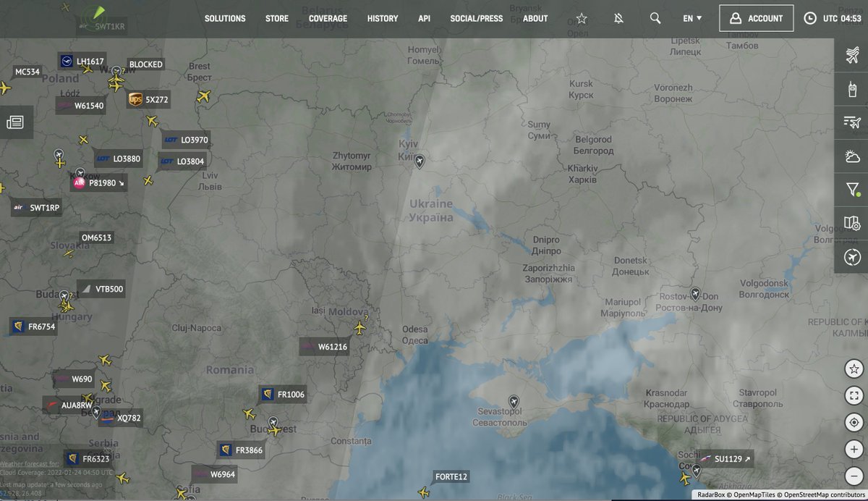Image resolution: width=868 pixels, height=501 pixels.
Task: Select flight OM6513 label
Action: (x=97, y=237)
